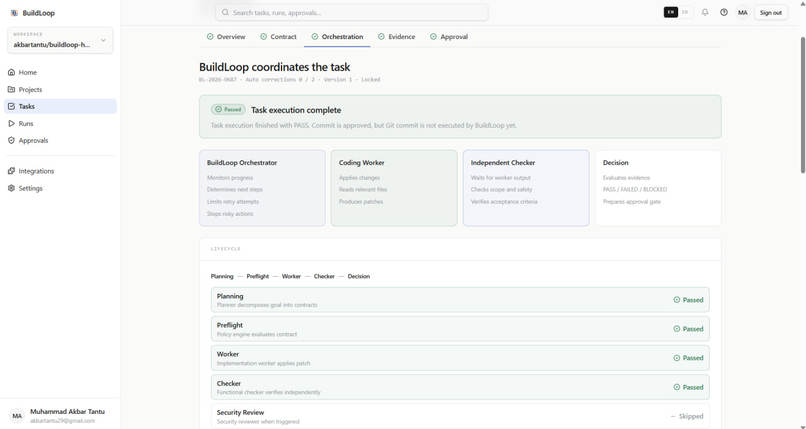Open the notifications bell
This screenshot has height=429, width=806.
pos(705,12)
